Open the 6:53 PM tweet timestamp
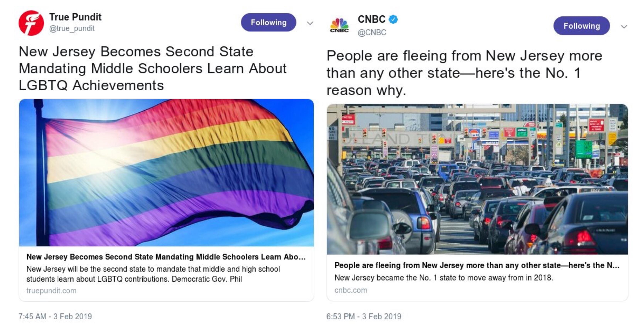This screenshot has width=644, height=335. pyautogui.click(x=364, y=316)
